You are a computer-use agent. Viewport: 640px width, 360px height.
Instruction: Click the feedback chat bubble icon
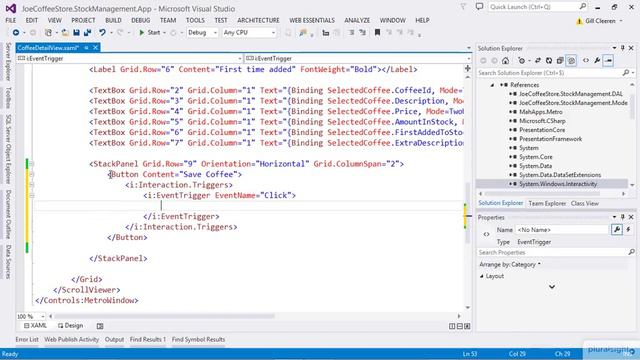click(480, 7)
